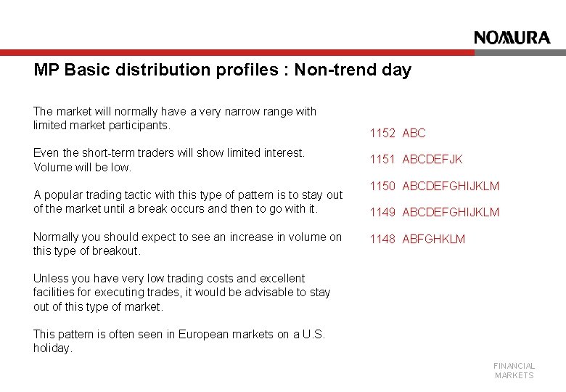This screenshot has height=392, width=566.
Task: Click the 1152 ABC profile row
Action: 398,133
